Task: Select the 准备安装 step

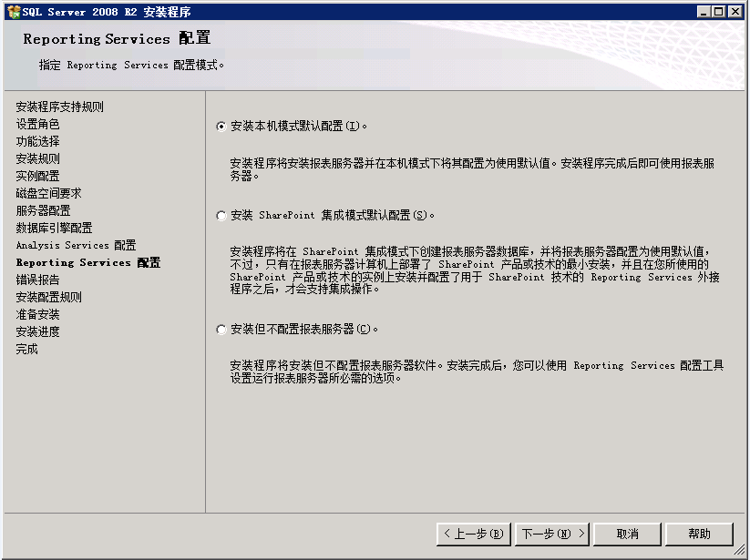Action: click(37, 314)
